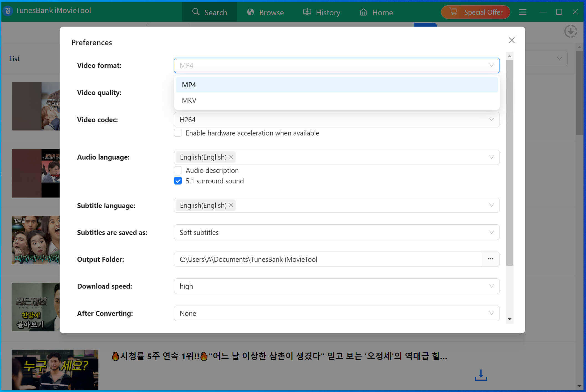
Task: Remove the English subtitle language tag
Action: pyautogui.click(x=231, y=206)
